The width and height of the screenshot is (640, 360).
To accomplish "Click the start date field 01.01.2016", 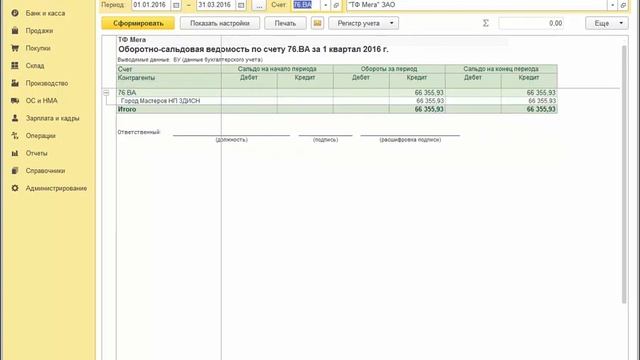I will click(151, 5).
